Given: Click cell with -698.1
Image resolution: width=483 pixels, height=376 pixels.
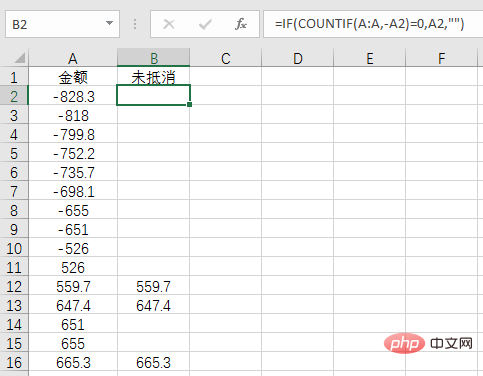Looking at the screenshot, I should coord(73,191).
